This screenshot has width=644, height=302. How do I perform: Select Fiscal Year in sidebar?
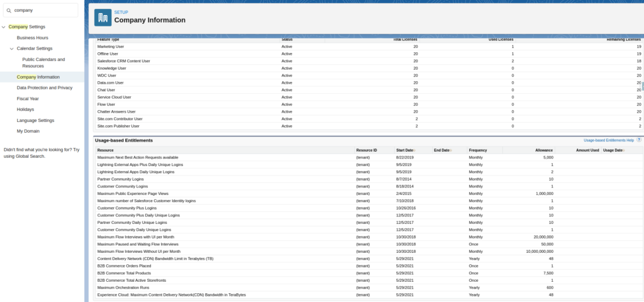28,99
